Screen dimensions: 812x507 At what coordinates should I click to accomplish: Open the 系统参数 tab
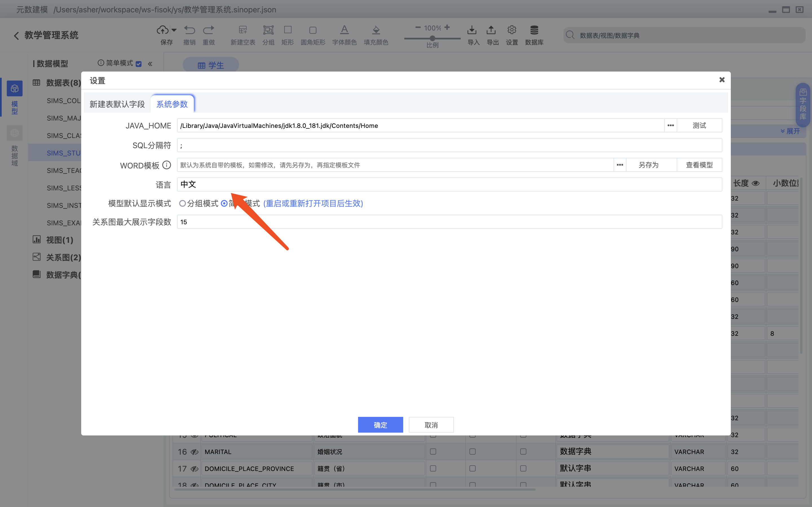click(172, 104)
